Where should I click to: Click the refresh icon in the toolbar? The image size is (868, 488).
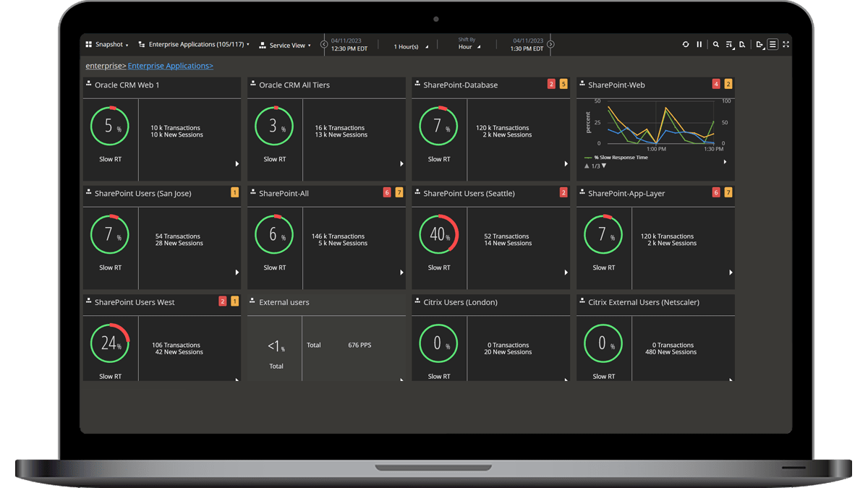point(686,45)
